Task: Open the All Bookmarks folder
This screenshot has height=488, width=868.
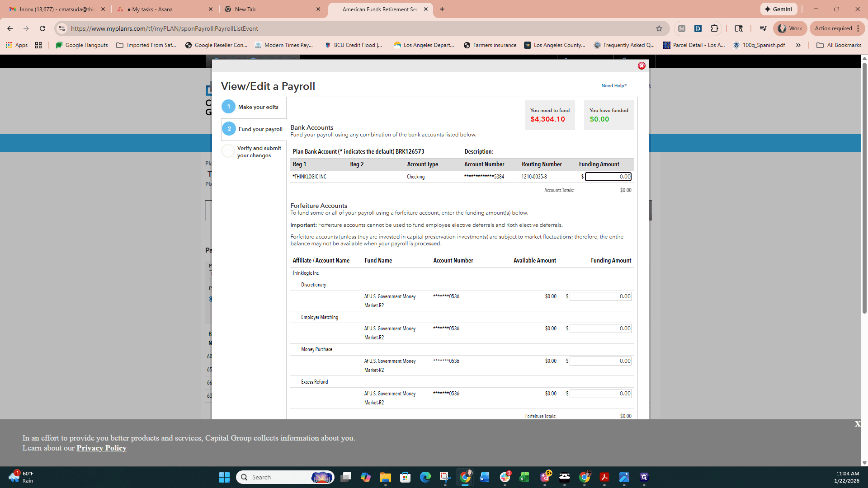Action: [x=839, y=45]
